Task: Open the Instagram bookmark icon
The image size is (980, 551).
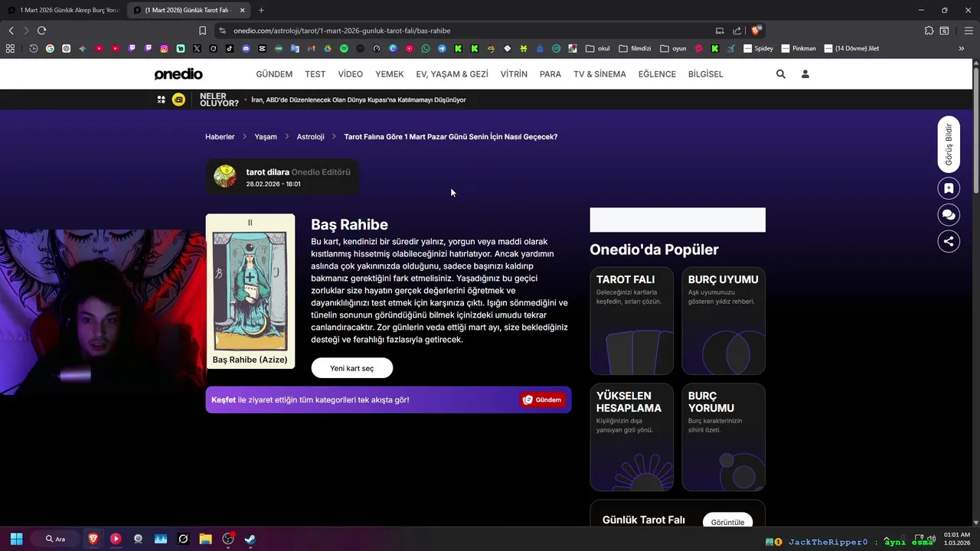Action: (164, 48)
